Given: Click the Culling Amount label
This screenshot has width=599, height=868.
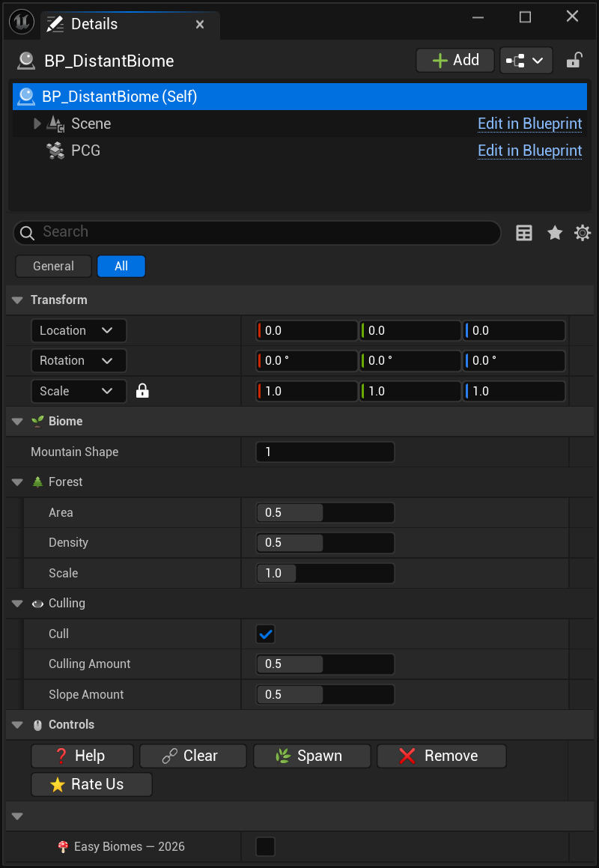Looking at the screenshot, I should 90,664.
